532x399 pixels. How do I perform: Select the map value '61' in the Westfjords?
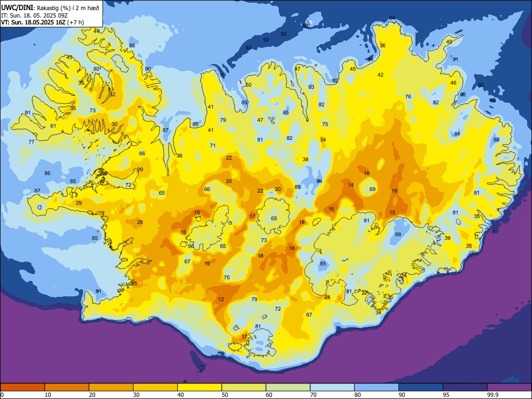(x=53, y=126)
